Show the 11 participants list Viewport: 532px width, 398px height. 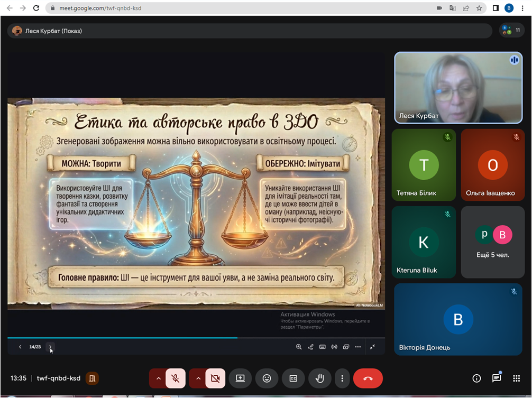pos(511,31)
